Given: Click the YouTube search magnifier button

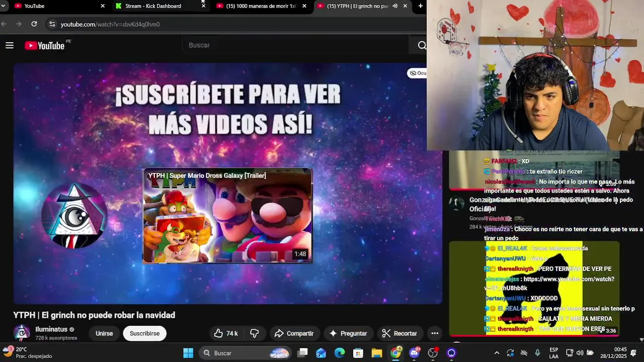Looking at the screenshot, I should (422, 45).
